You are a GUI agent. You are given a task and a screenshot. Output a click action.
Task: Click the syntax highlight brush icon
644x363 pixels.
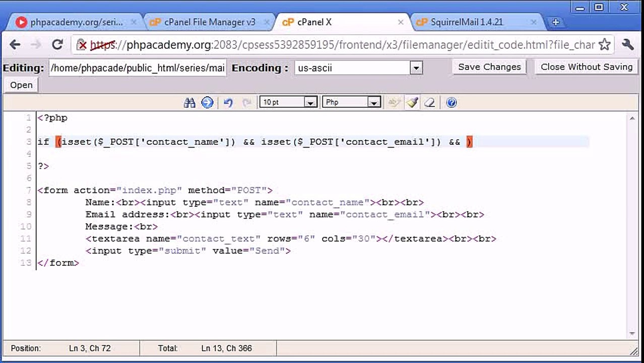(412, 102)
